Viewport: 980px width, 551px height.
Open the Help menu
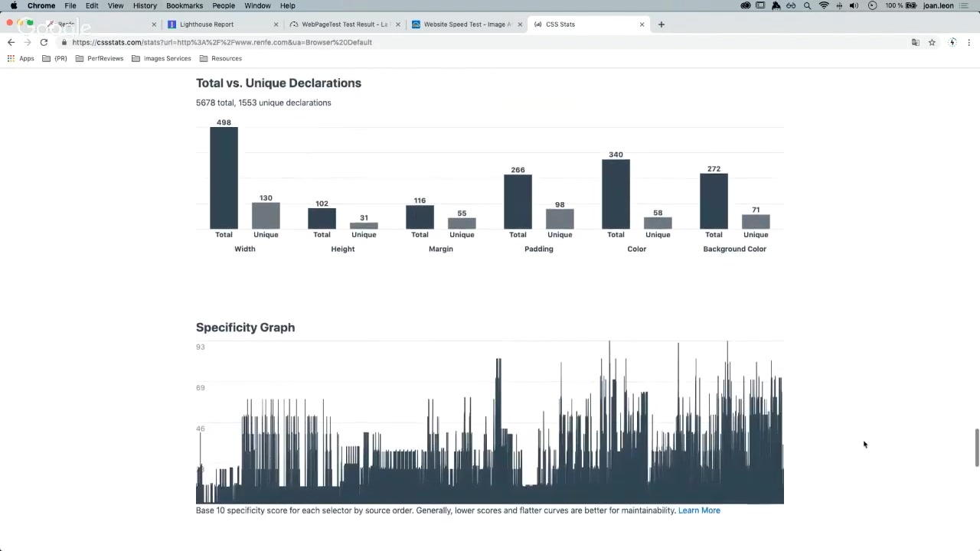click(287, 5)
